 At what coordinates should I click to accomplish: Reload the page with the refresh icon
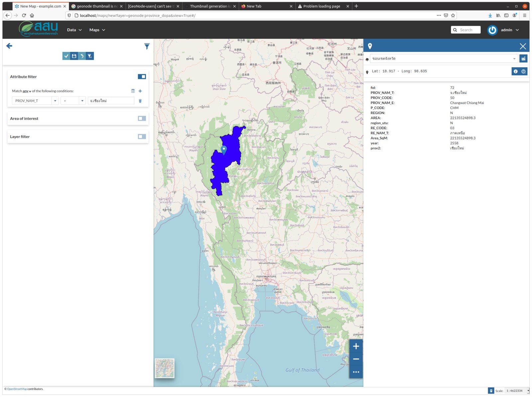[x=24, y=15]
